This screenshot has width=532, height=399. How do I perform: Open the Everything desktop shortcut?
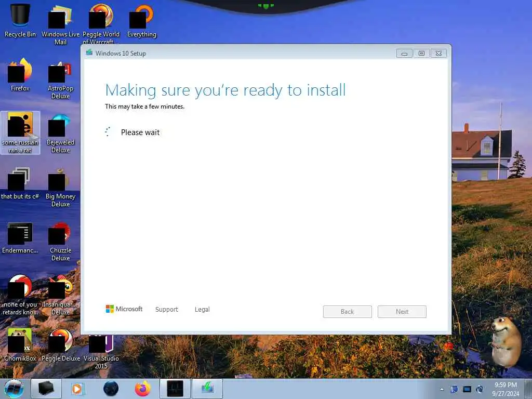141,20
